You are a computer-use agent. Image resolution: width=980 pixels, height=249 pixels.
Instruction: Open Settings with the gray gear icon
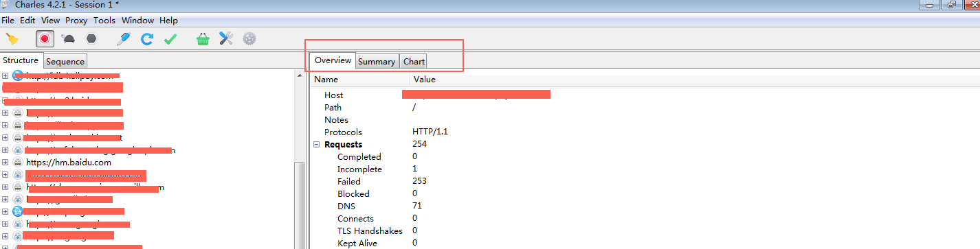[249, 39]
